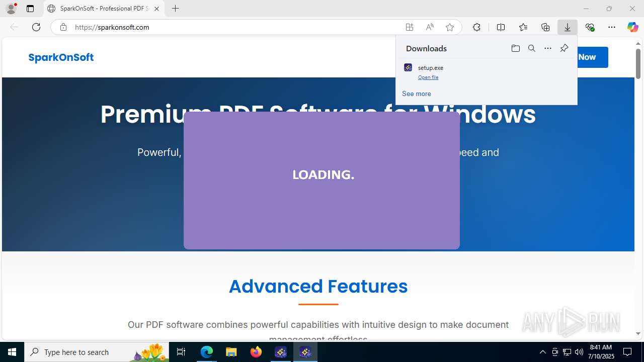Image resolution: width=644 pixels, height=362 pixels.
Task: Open the Extensions puzzle icon
Action: (x=476, y=27)
